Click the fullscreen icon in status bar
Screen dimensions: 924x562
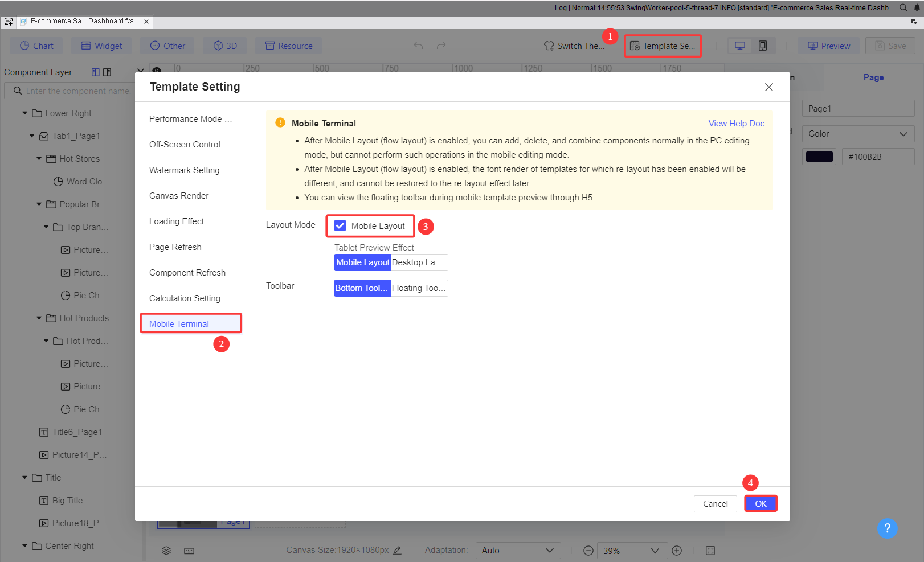pos(710,550)
